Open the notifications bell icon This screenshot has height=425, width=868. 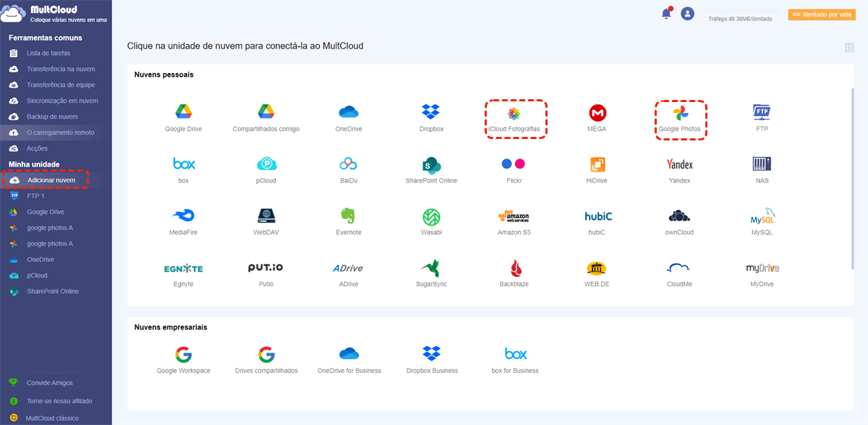tap(666, 14)
